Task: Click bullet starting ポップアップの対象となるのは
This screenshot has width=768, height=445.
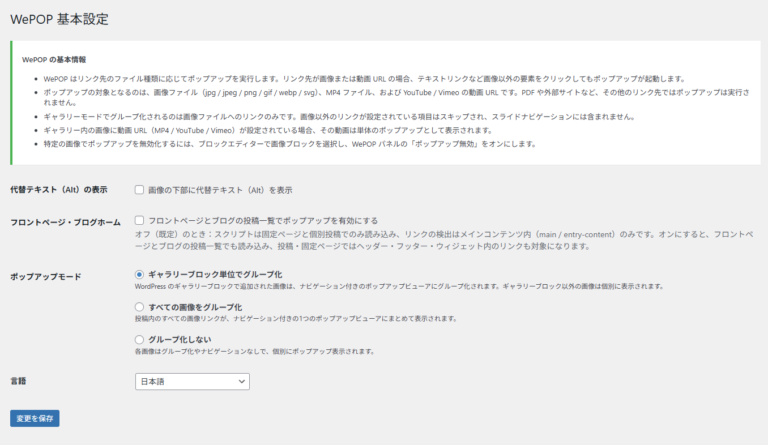Action: 397,97
